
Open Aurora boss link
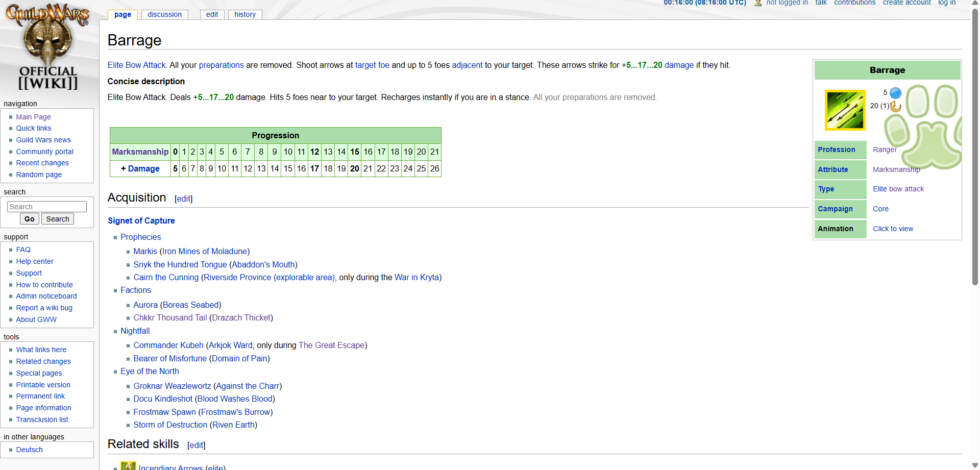coord(145,305)
